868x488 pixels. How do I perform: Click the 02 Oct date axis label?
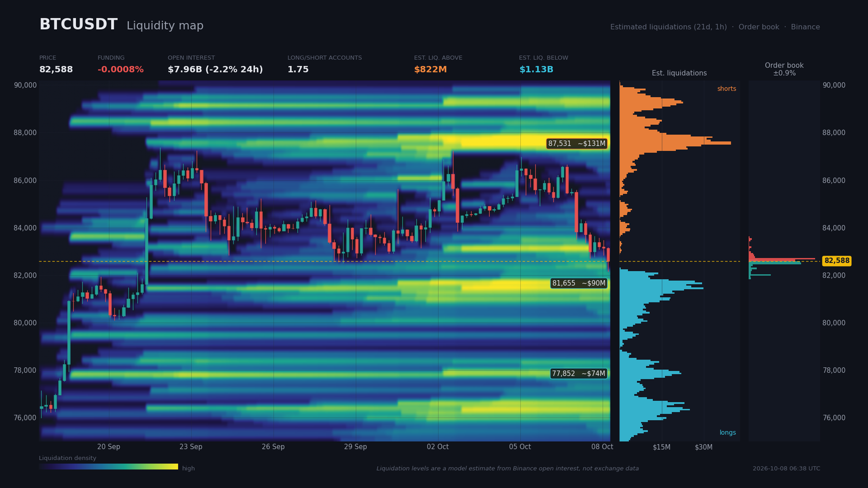coord(438,447)
